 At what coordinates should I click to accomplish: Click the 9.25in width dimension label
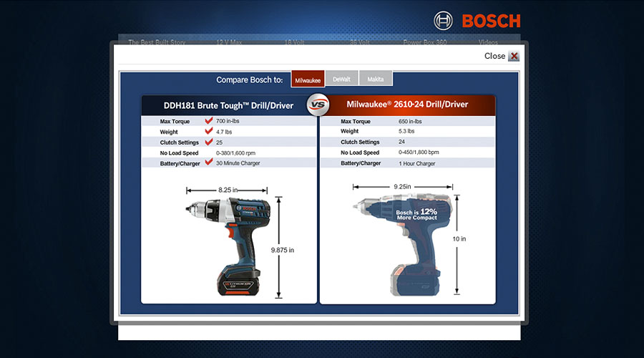[402, 187]
